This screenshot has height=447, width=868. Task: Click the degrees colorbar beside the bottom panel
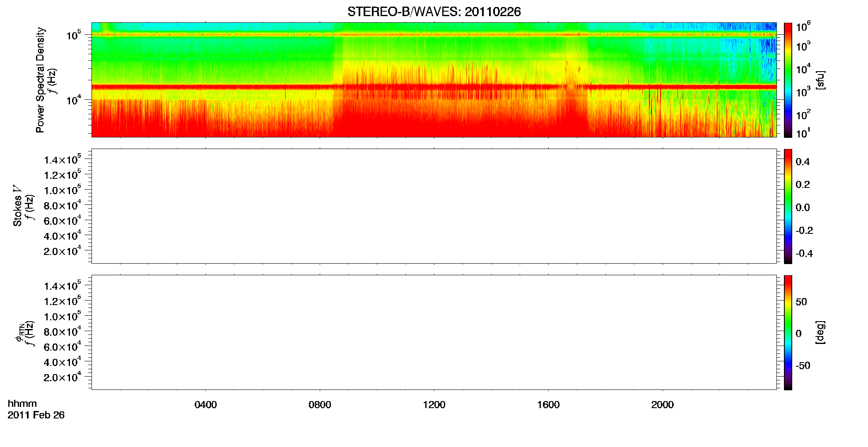pyautogui.click(x=788, y=332)
